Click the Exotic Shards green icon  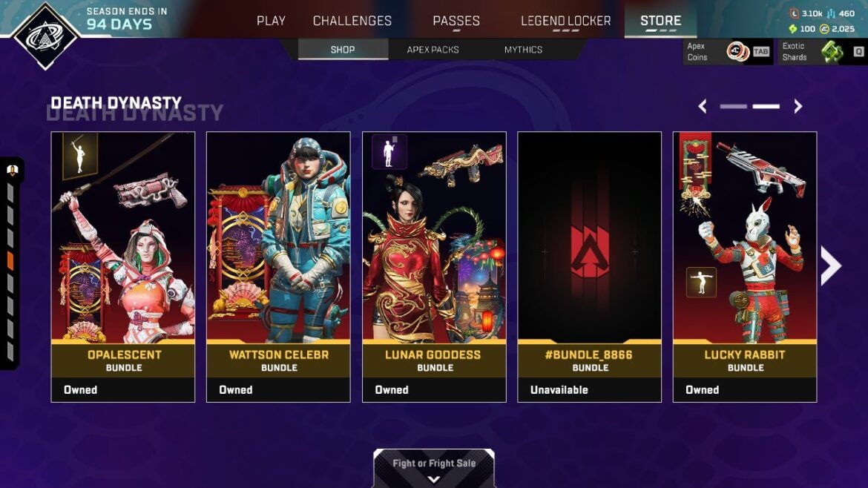(x=832, y=52)
